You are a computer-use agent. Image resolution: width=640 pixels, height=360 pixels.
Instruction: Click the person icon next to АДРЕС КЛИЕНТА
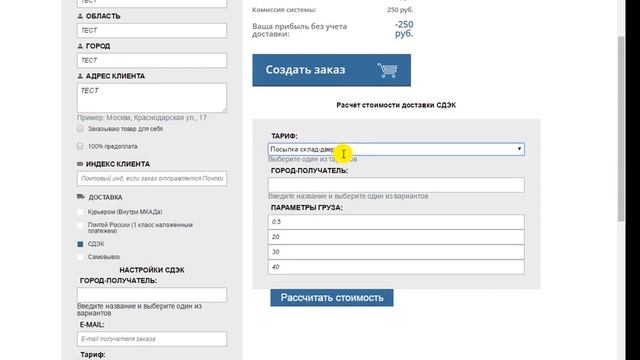pos(80,76)
